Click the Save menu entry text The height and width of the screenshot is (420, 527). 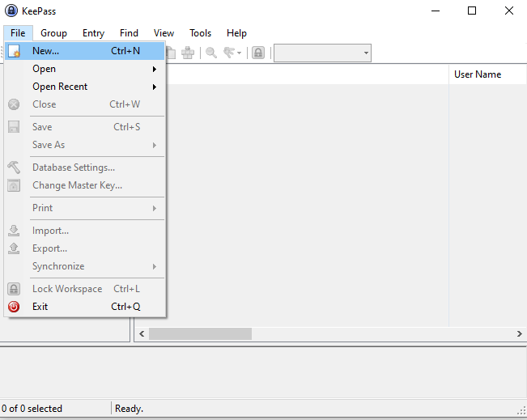42,127
